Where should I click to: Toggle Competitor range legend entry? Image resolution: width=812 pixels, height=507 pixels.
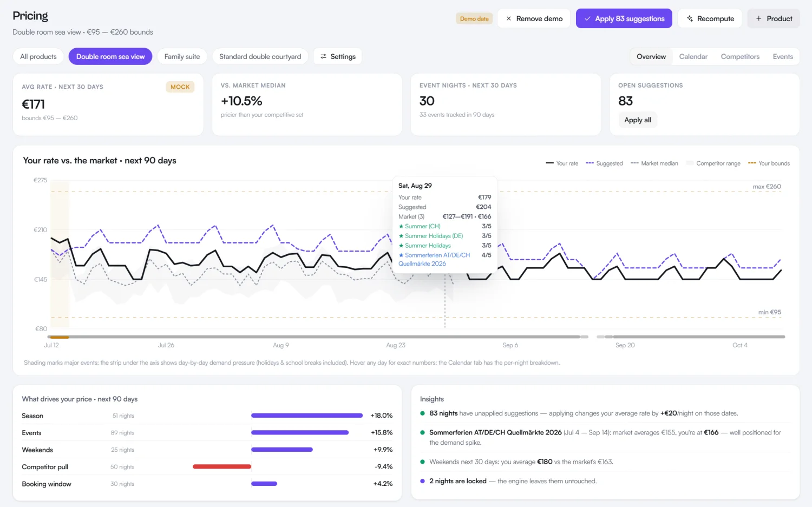713,163
